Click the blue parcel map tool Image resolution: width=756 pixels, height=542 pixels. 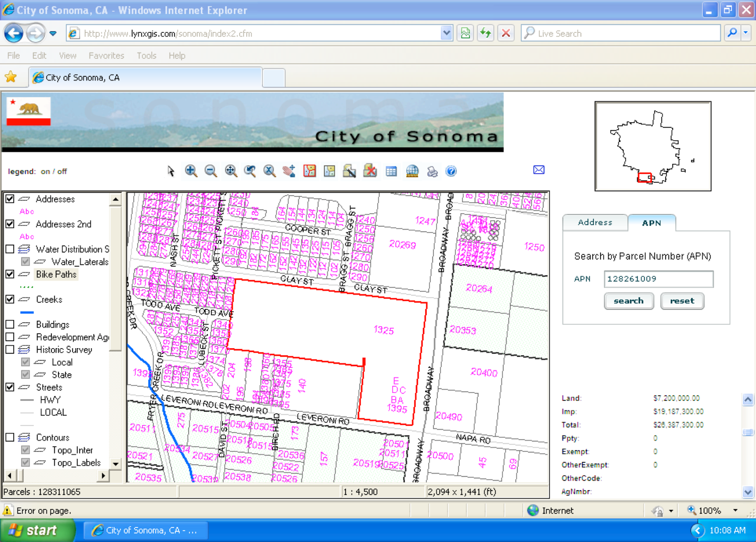pyautogui.click(x=329, y=171)
